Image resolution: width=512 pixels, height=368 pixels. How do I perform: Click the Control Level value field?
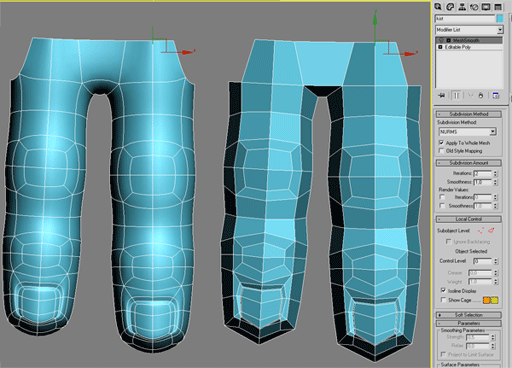point(483,261)
